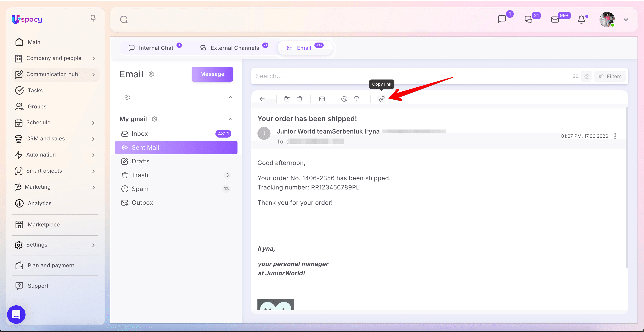Open the notifications bell
644x332 pixels.
[x=581, y=20]
